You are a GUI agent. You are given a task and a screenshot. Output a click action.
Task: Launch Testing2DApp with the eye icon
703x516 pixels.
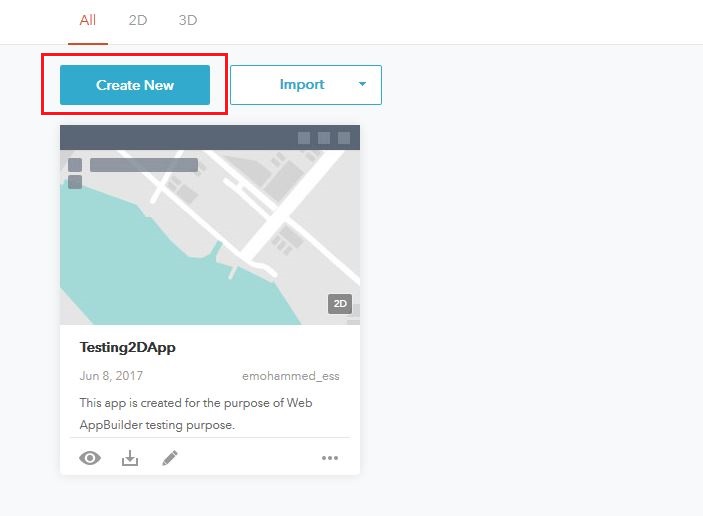pos(90,458)
